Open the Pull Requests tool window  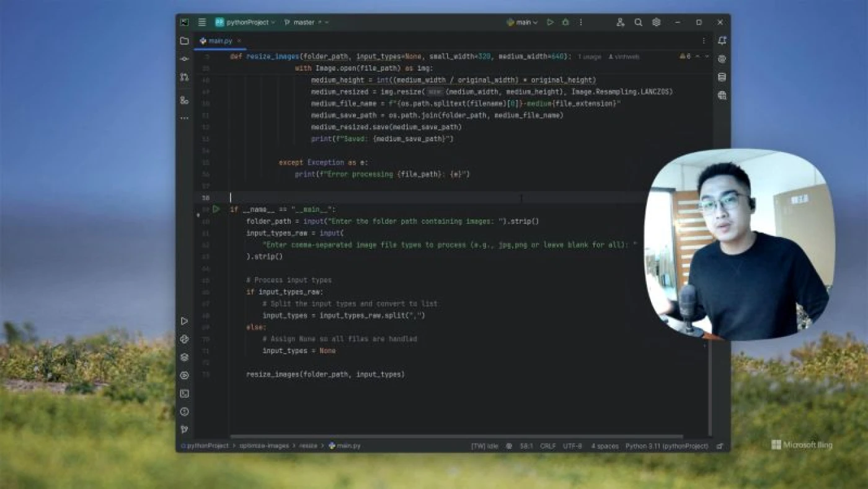coord(184,77)
